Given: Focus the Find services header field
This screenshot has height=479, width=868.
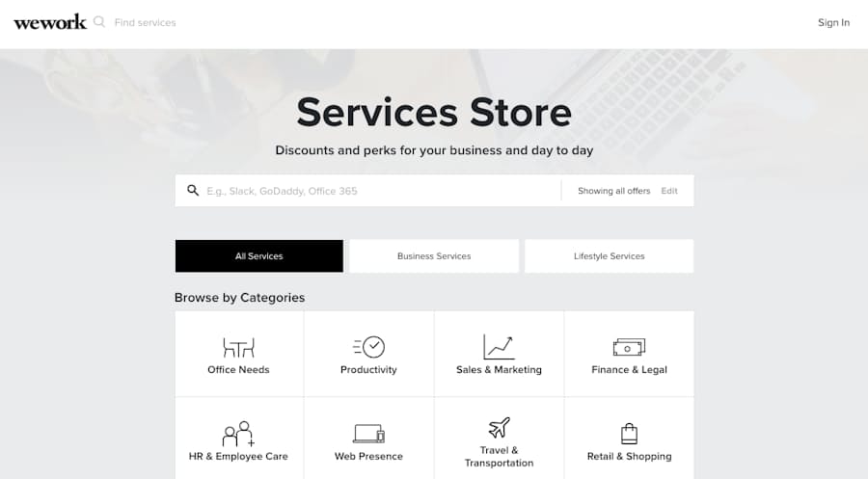Looking at the screenshot, I should (x=145, y=23).
